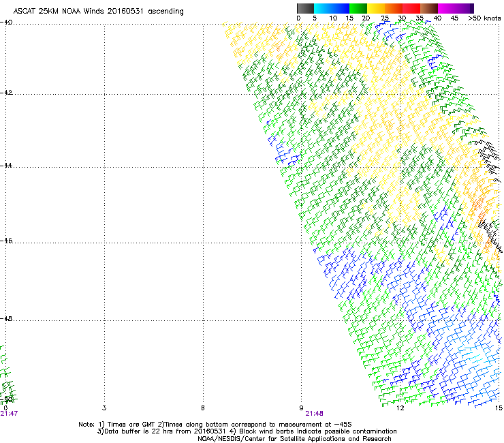The image size is (504, 443).
Task: Click the '10' label under the color bar
Action: (333, 18)
